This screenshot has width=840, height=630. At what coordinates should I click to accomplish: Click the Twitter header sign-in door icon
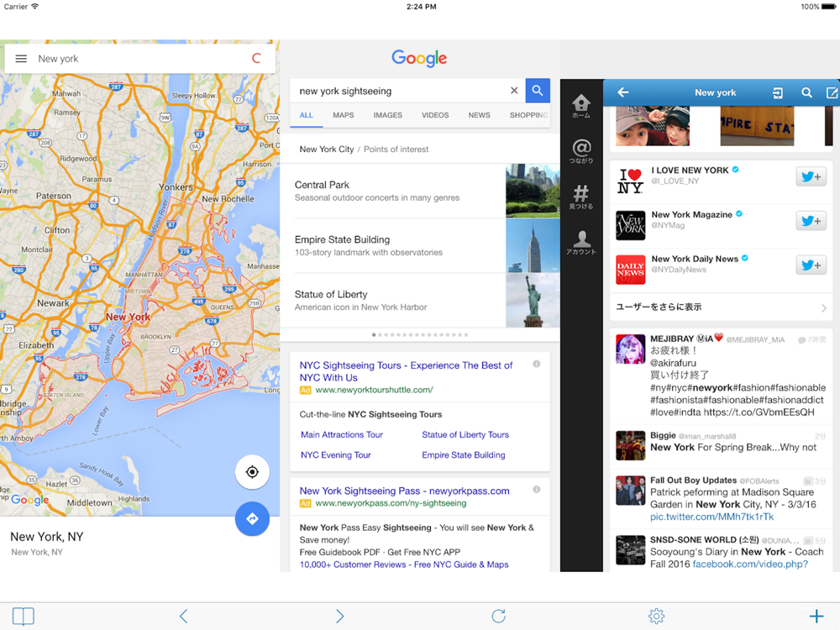pyautogui.click(x=777, y=92)
